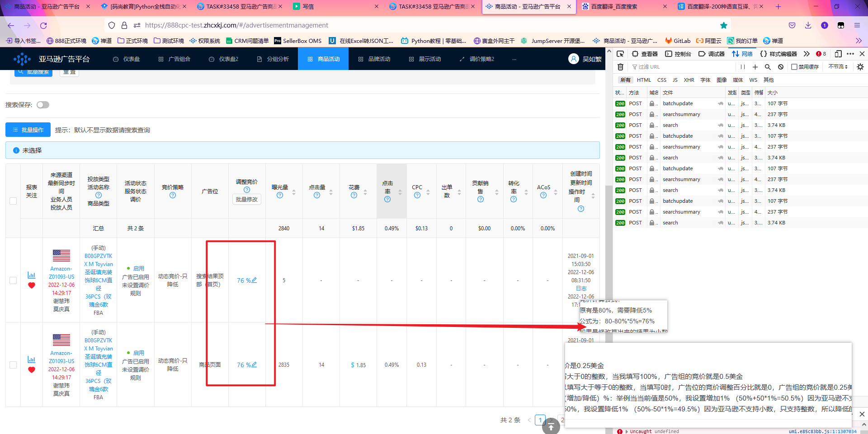
Task: Edit the 76% bid in first row
Action: click(255, 280)
